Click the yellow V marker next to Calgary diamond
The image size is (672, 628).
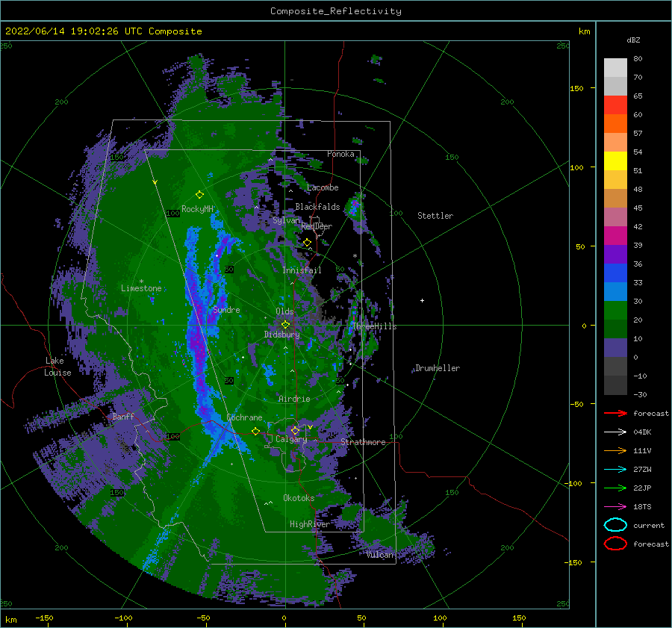click(310, 427)
